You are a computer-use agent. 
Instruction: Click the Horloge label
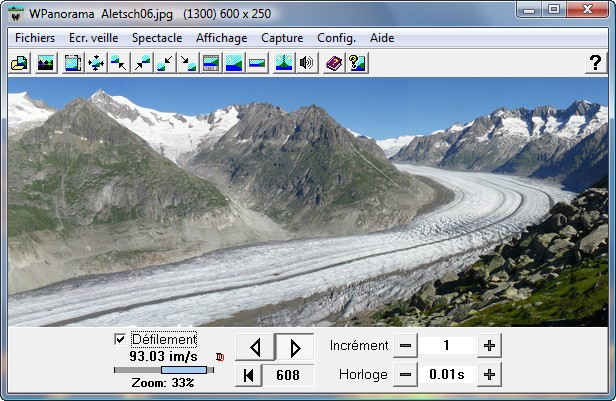click(363, 375)
